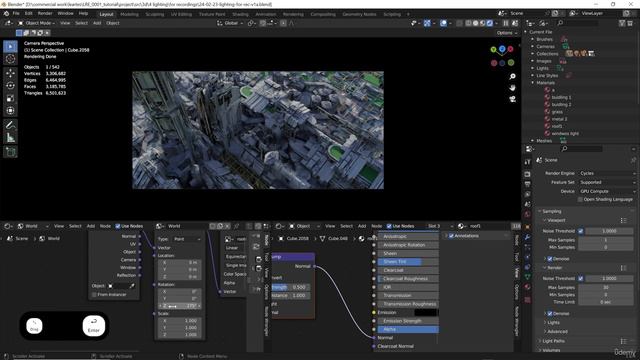Image resolution: width=640 pixels, height=360 pixels.
Task: Collapse the Materials entry in outliner
Action: 533,83
